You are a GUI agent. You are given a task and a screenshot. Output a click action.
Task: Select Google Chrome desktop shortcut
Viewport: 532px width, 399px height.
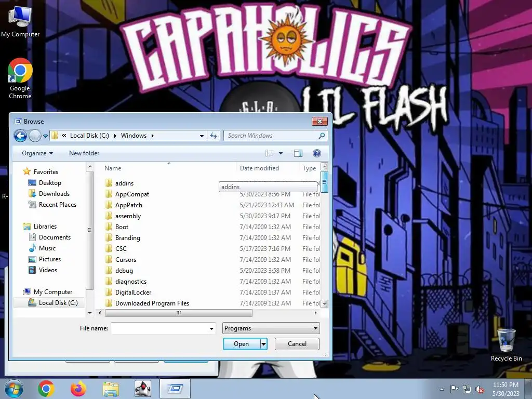pyautogui.click(x=20, y=79)
